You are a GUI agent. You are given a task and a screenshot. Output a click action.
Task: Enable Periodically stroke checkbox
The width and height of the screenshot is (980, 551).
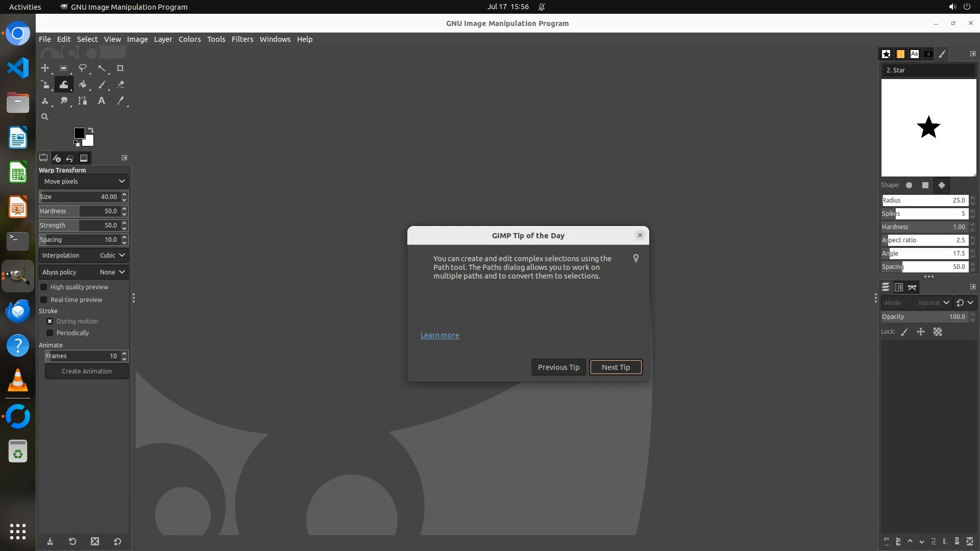50,333
